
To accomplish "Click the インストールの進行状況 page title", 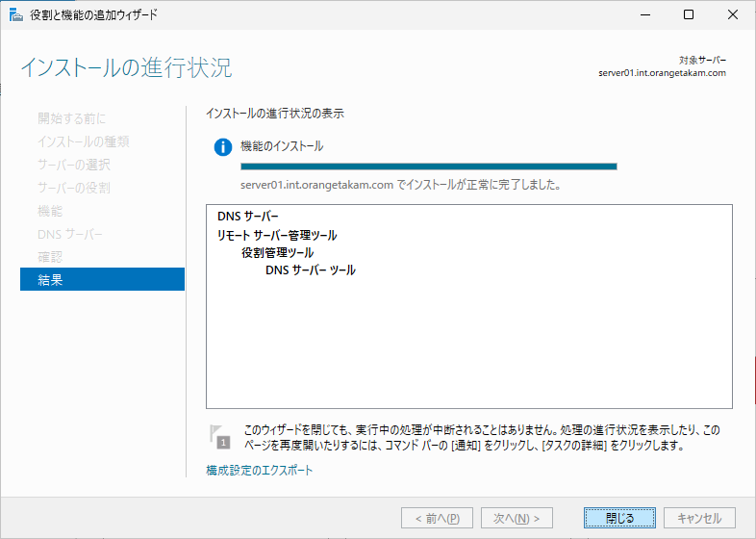I will [x=126, y=67].
